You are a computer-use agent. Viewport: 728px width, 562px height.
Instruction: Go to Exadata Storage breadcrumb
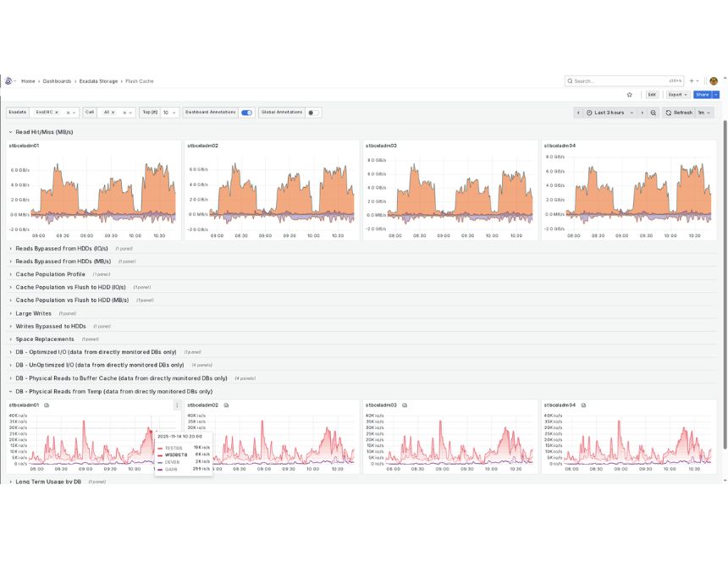98,81
